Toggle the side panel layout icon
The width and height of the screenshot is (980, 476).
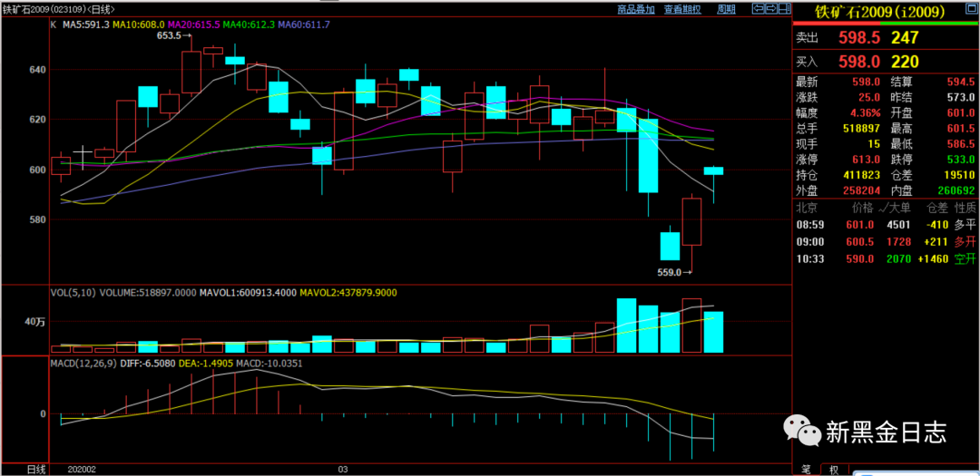coord(784,9)
